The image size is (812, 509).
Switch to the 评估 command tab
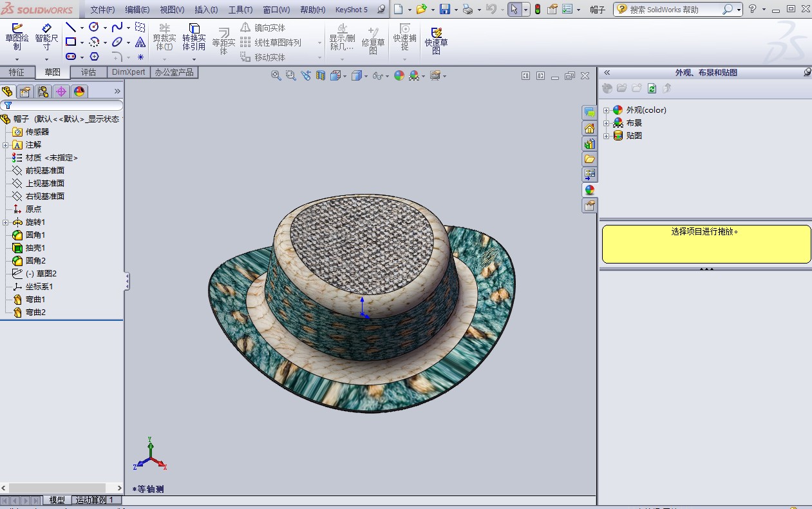click(88, 72)
